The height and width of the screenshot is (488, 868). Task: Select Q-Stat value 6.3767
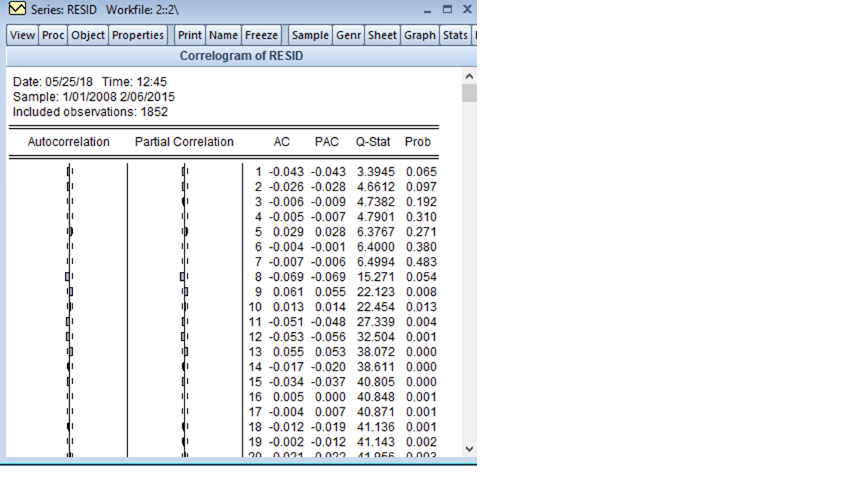coord(376,232)
